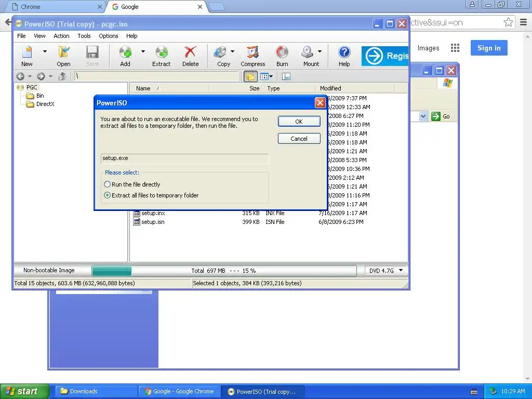Toggle the folder tree view icon
The height and width of the screenshot is (399, 532).
click(250, 77)
